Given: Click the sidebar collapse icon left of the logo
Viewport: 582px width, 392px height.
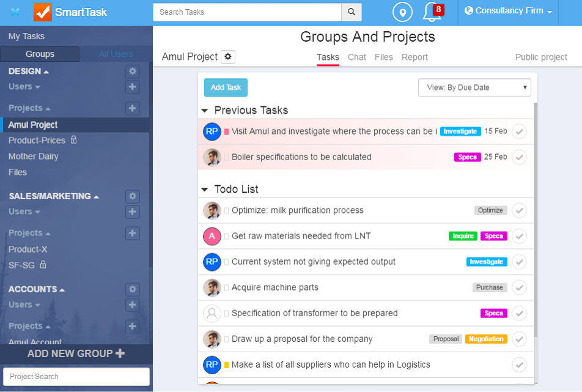Looking at the screenshot, I should (x=15, y=12).
